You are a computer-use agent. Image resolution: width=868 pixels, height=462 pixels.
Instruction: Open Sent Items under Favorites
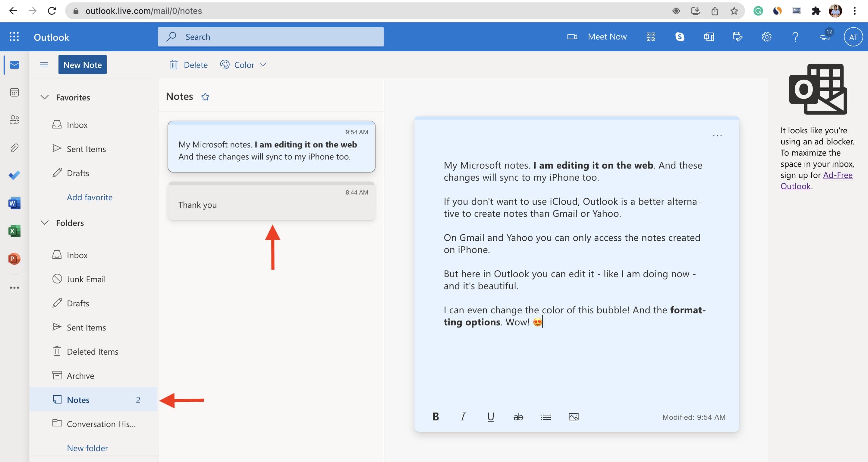[x=93, y=149]
